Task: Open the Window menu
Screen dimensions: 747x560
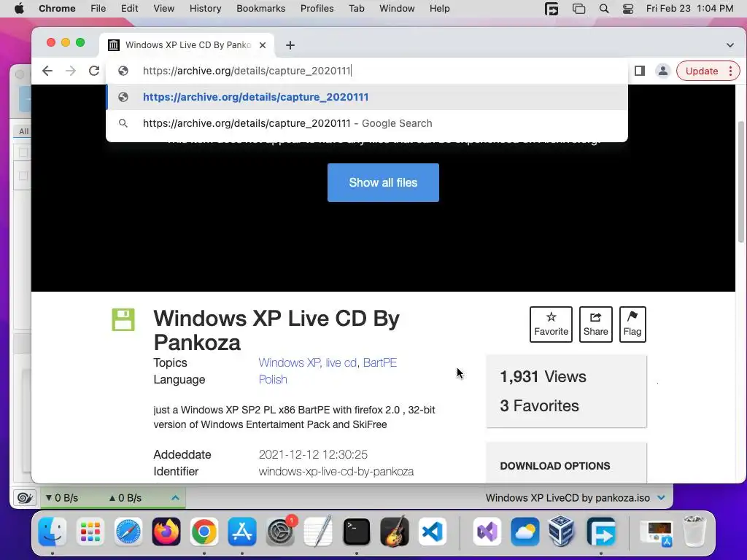Action: (397, 9)
